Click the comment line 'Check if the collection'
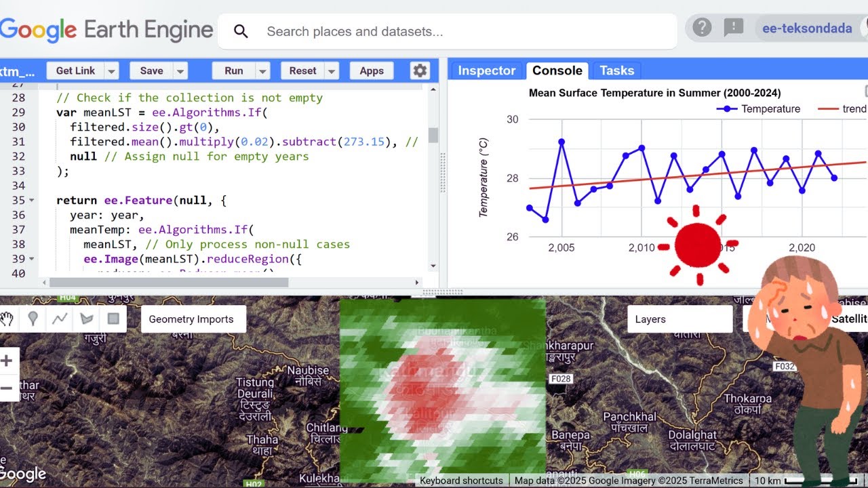 click(x=190, y=98)
